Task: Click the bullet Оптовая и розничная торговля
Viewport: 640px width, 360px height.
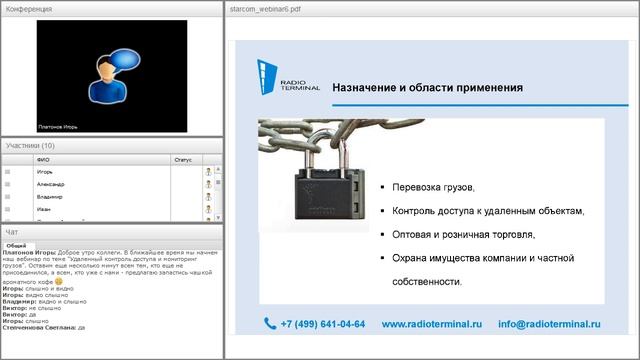Action: click(463, 235)
